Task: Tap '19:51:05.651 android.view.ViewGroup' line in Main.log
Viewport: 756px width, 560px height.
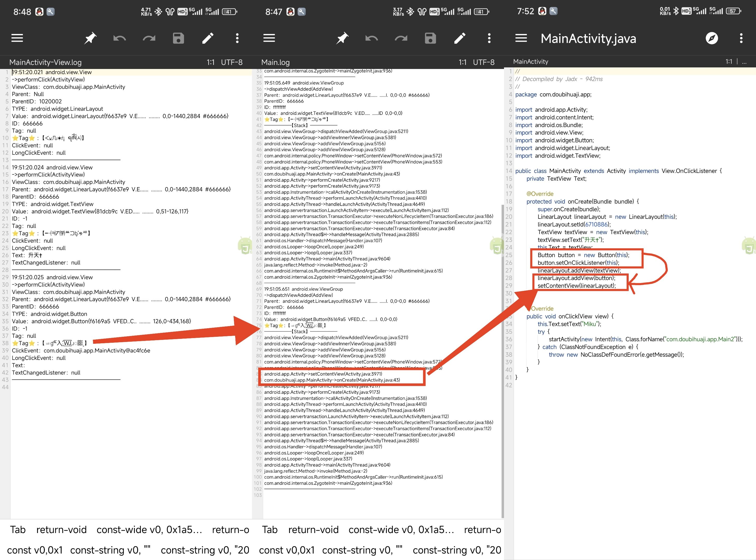Action: coord(303,289)
